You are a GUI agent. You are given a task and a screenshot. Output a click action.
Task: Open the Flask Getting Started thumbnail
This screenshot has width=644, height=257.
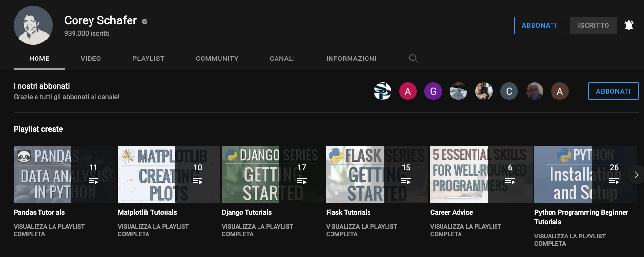pos(377,174)
